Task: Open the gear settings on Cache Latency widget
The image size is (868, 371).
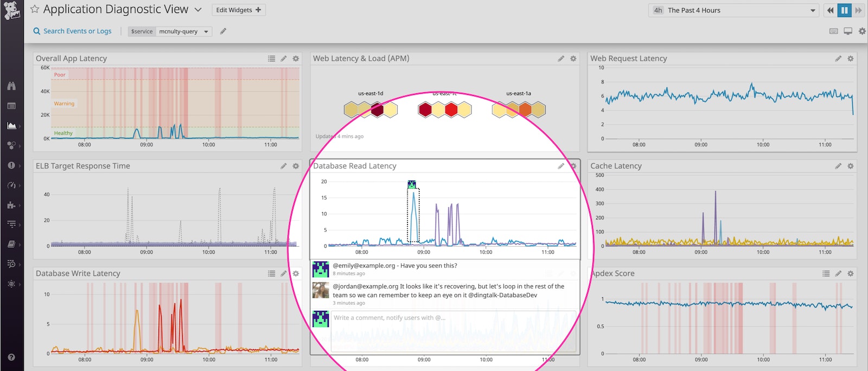Action: 851,166
